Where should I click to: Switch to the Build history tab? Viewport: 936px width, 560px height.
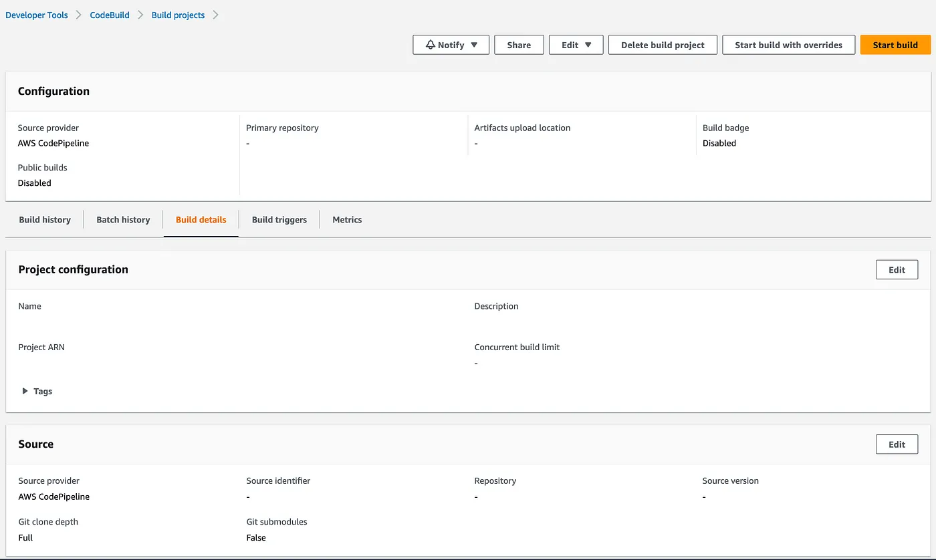coord(45,219)
